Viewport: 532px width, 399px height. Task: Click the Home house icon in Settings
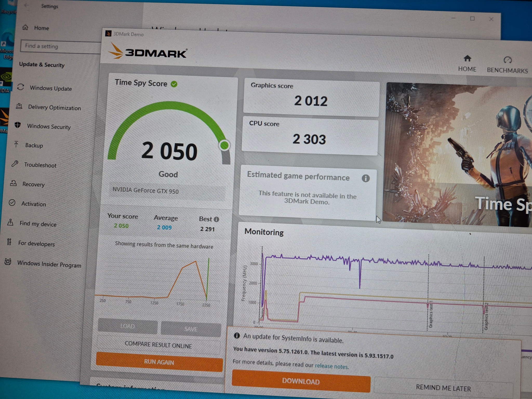pyautogui.click(x=25, y=27)
